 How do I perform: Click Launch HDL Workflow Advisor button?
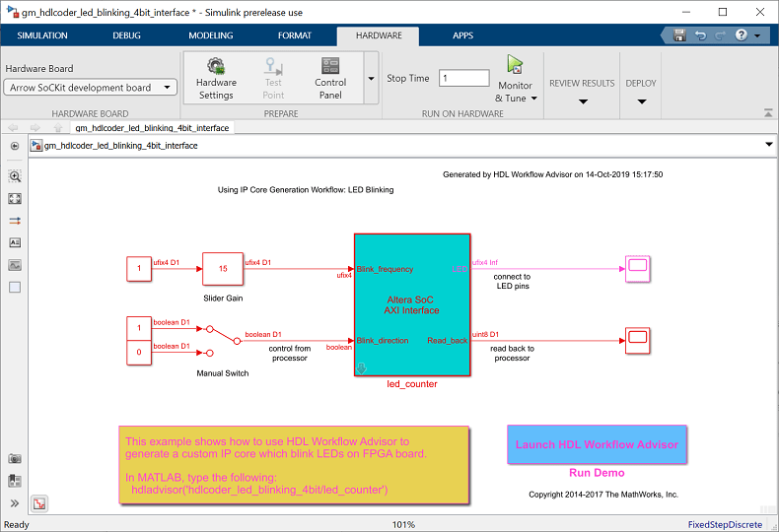click(597, 444)
